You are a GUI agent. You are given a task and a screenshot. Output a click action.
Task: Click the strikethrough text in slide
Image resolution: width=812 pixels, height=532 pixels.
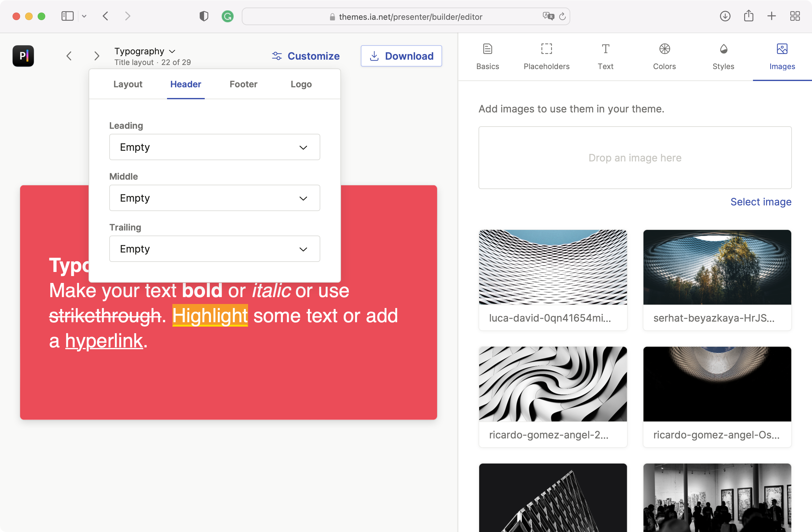pyautogui.click(x=105, y=316)
